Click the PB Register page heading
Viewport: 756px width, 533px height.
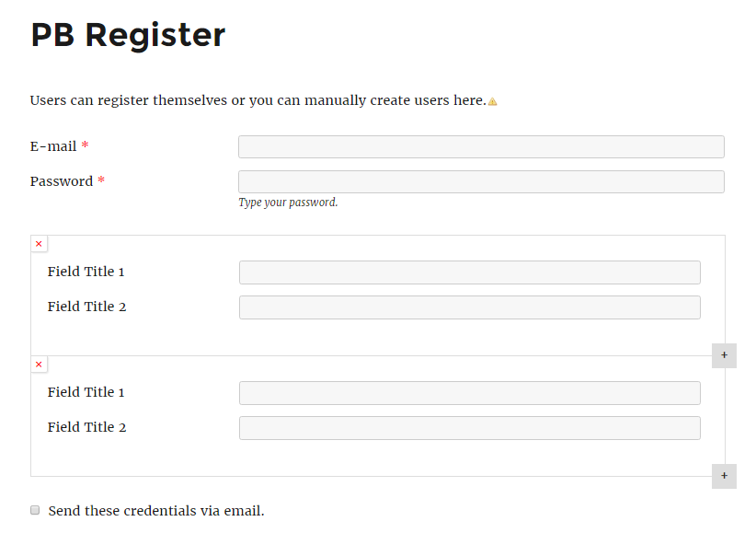(128, 35)
